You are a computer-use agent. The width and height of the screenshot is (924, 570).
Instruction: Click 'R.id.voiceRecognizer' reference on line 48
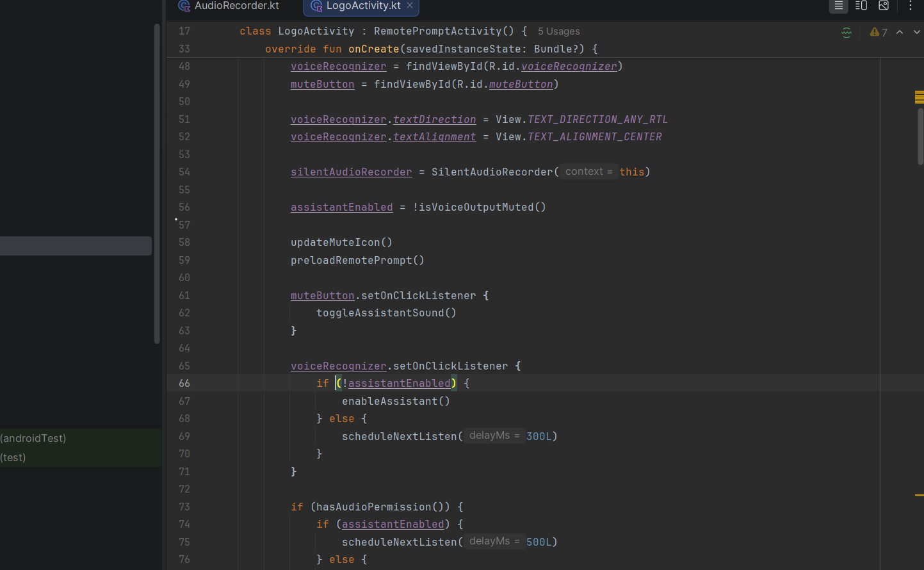pos(553,66)
